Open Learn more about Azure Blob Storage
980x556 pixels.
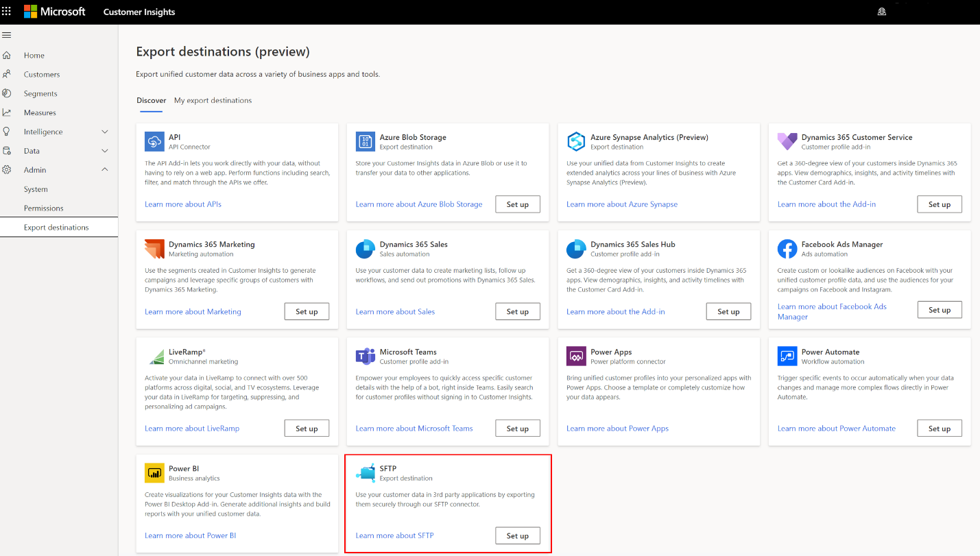tap(419, 204)
